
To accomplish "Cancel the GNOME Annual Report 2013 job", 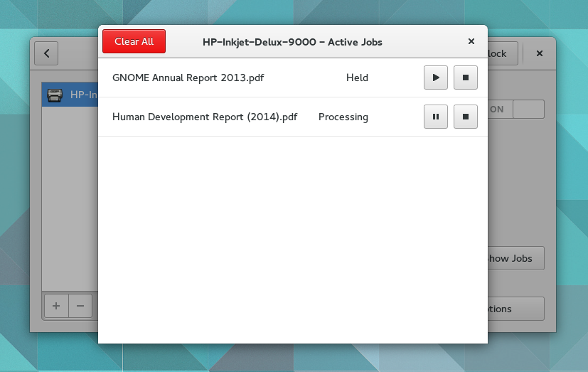I will (466, 78).
